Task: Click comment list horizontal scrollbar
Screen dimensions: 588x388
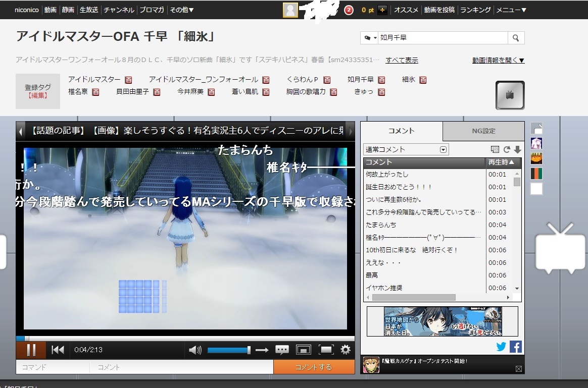Action: (414, 297)
